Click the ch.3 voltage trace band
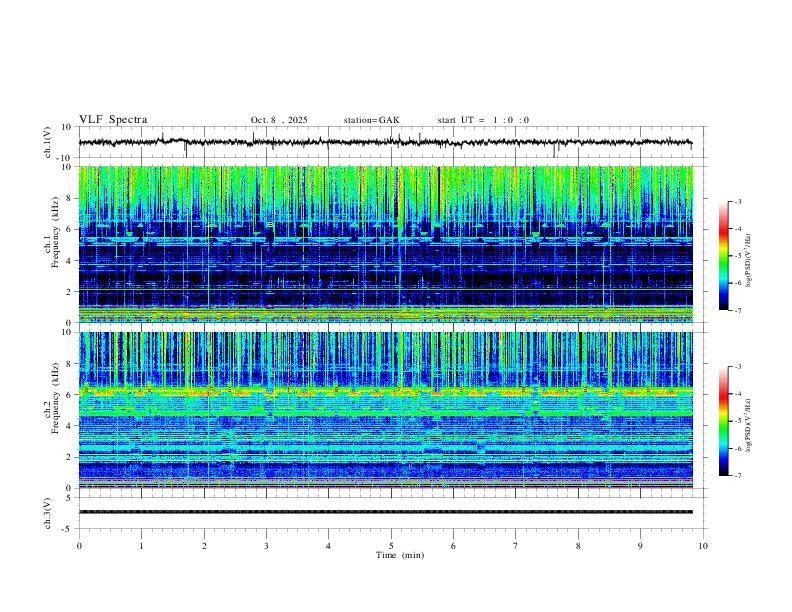The width and height of the screenshot is (792, 612). point(385,512)
